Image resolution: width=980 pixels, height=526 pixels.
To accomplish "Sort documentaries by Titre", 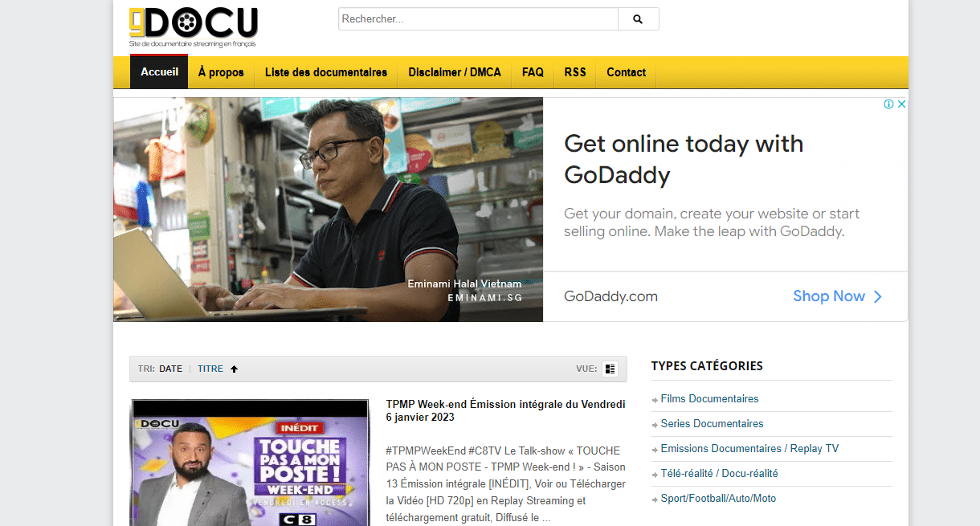I will point(210,369).
